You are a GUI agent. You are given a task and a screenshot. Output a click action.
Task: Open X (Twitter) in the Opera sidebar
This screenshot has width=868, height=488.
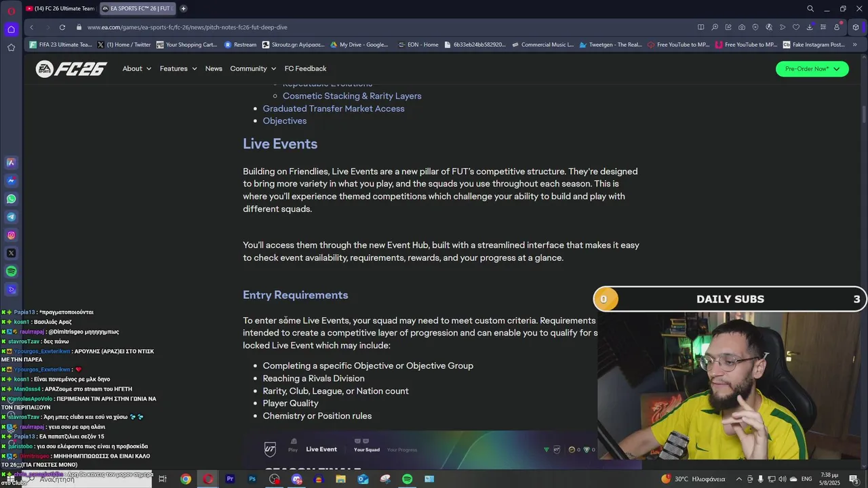[11, 253]
